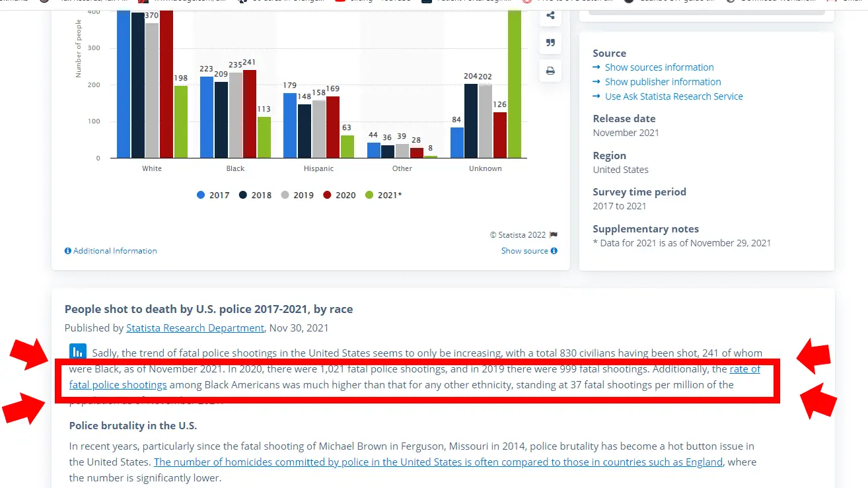Click the Hispanic 2017 bar labeled 179
Image resolution: width=868 pixels, height=488 pixels.
pos(290,125)
